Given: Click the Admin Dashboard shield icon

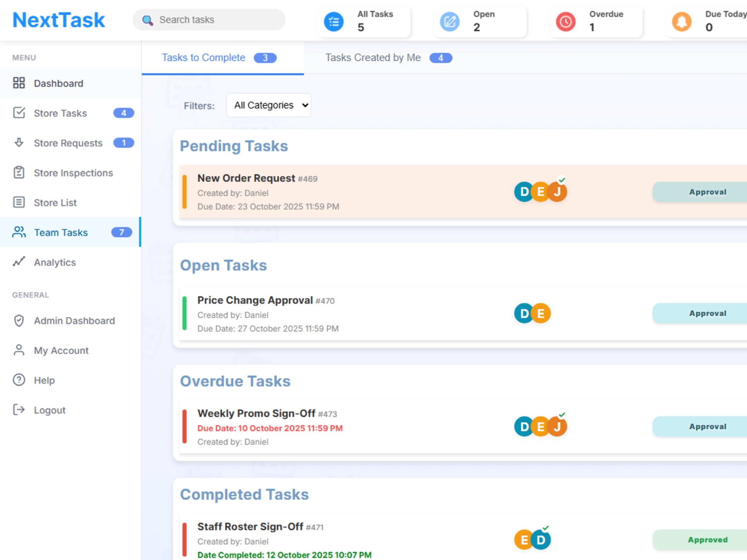Looking at the screenshot, I should tap(19, 320).
